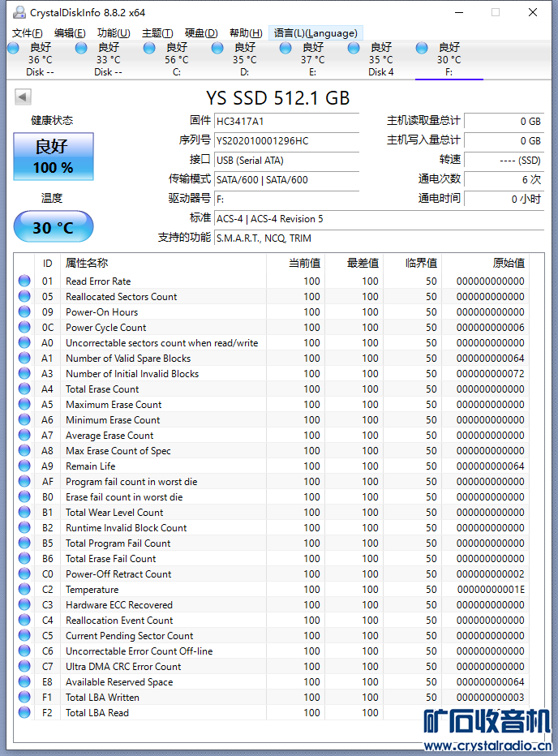Click the 良好 100 % health status button
The width and height of the screenshot is (558, 756).
(54, 157)
